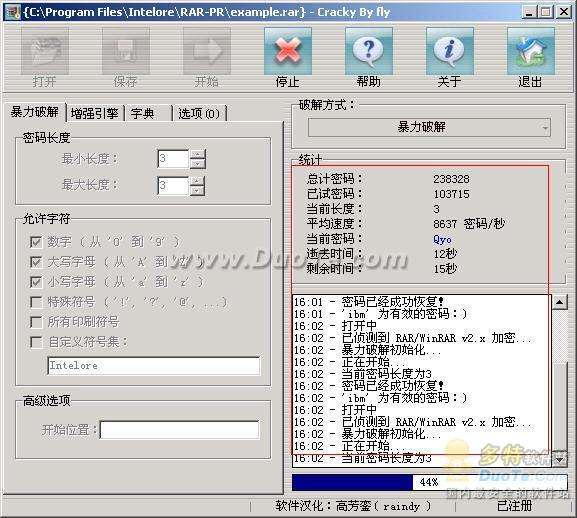Click the log scrollbar up arrow
This screenshot has height=518, width=577.
(x=559, y=302)
